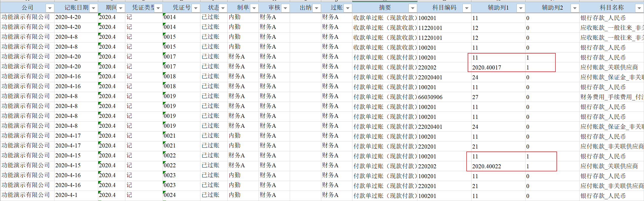644x201 pixels.
Task: Open the 审核 filter dropdown
Action: point(285,8)
